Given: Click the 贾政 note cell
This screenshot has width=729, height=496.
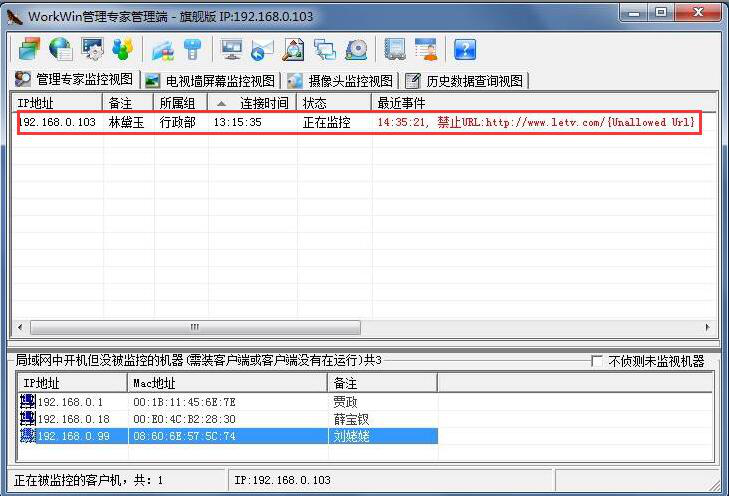Looking at the screenshot, I should [345, 402].
